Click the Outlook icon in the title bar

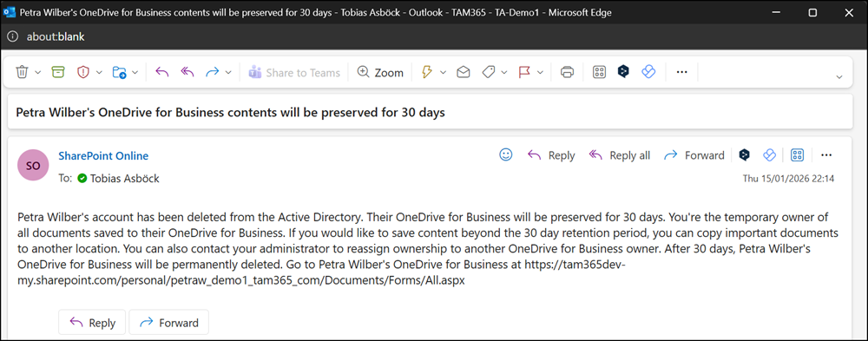tap(9, 11)
